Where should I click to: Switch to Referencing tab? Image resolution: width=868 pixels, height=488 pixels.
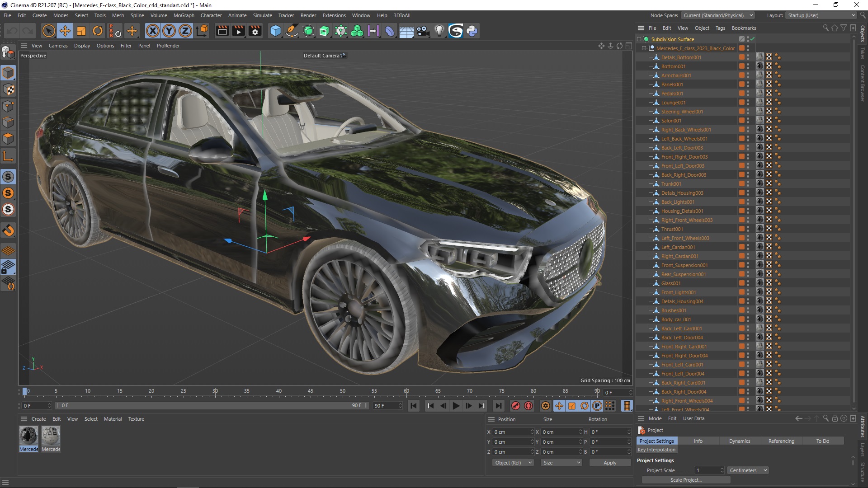(x=781, y=441)
